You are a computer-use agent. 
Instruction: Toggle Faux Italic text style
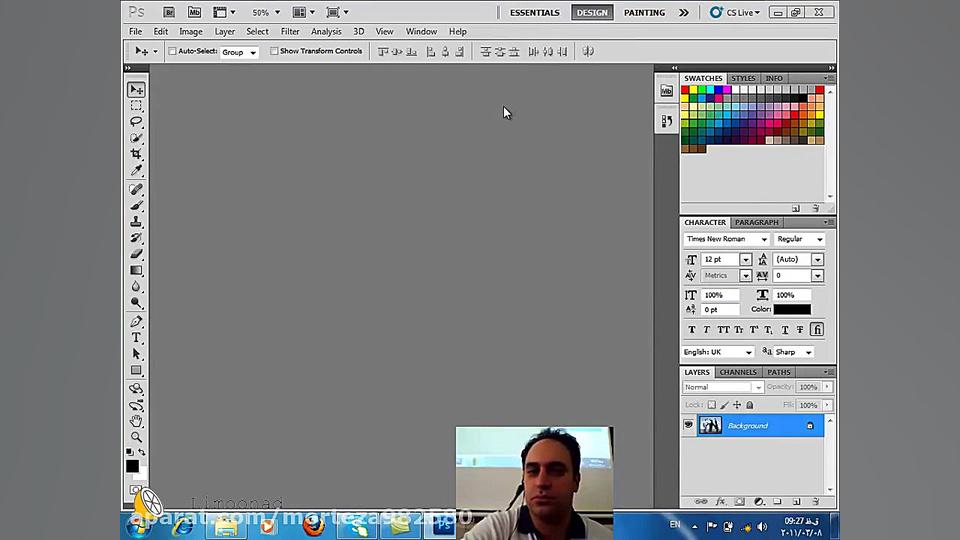(707, 330)
